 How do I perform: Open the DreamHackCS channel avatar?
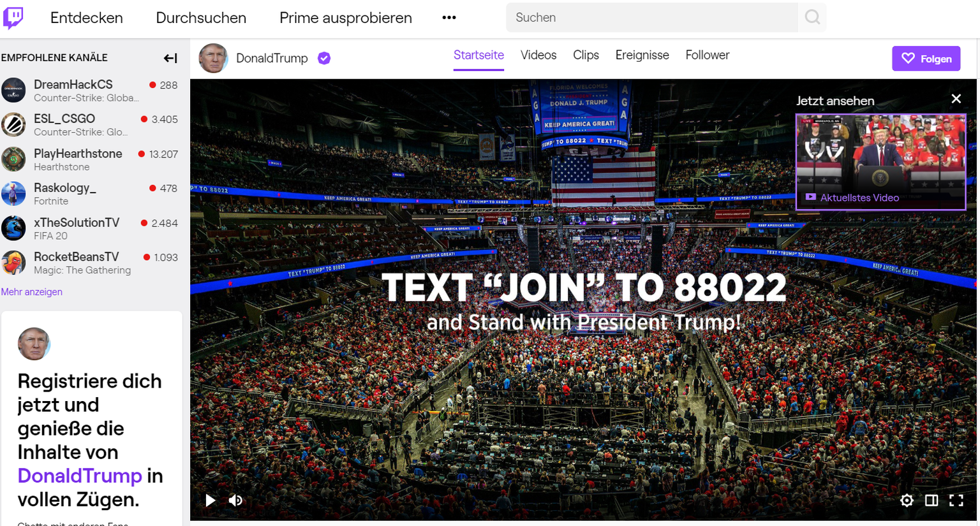(13, 91)
